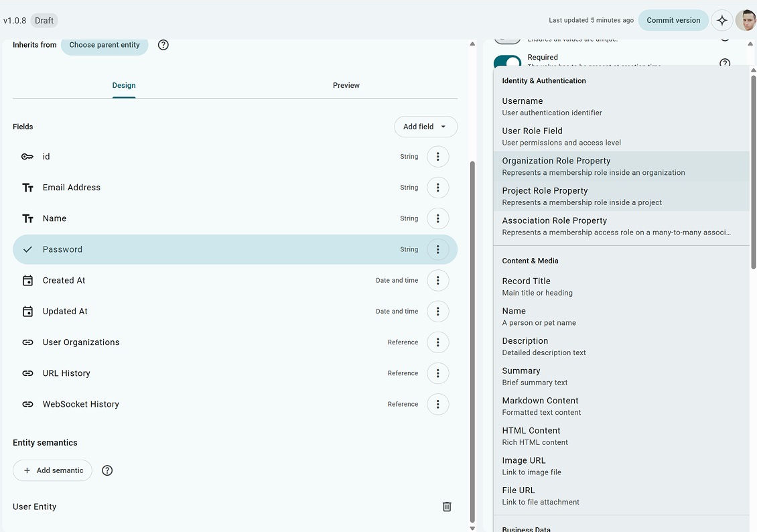Switch to the Design tab
The image size is (757, 532).
pyautogui.click(x=124, y=86)
